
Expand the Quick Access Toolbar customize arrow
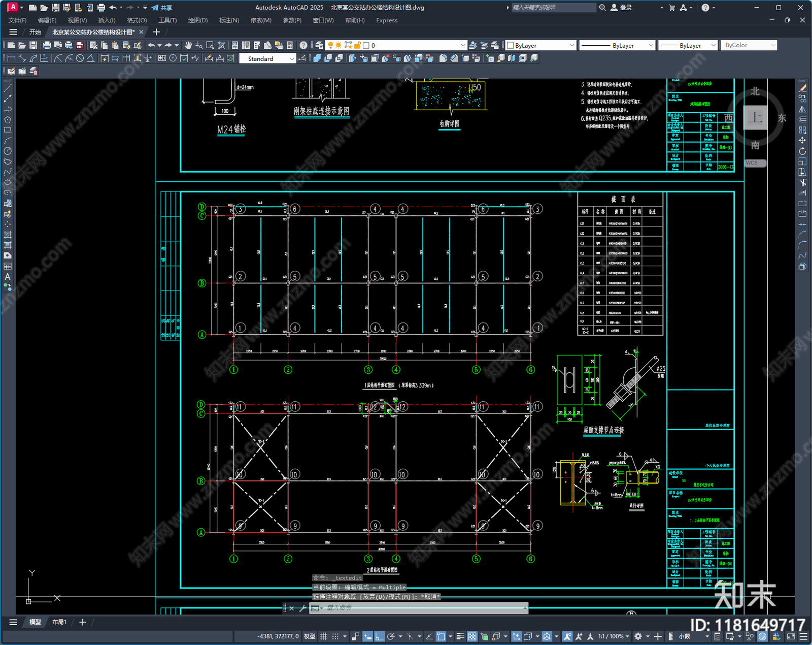click(145, 8)
